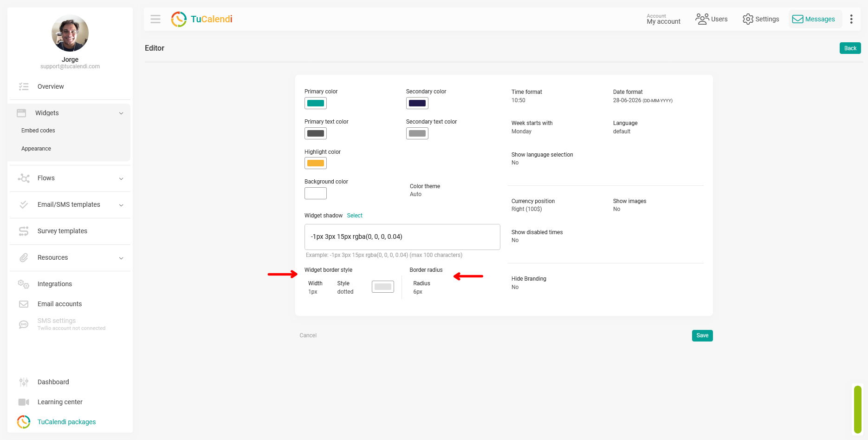Open the Users icon in header
The height and width of the screenshot is (440, 868).
[702, 19]
